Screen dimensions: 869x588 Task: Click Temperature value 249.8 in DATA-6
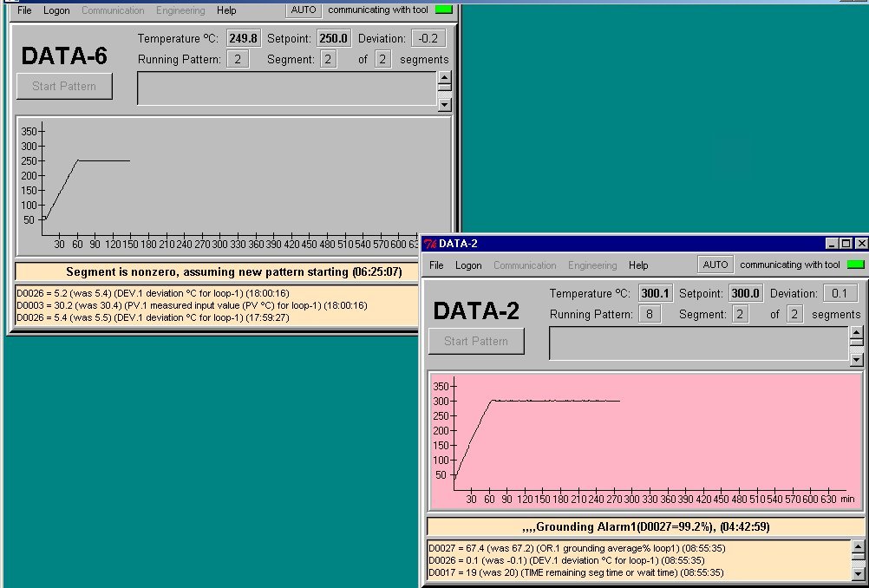pyautogui.click(x=244, y=38)
